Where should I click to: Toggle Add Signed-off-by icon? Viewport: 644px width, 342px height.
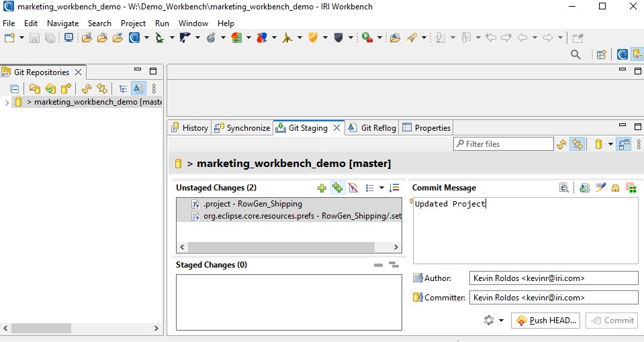(x=600, y=188)
